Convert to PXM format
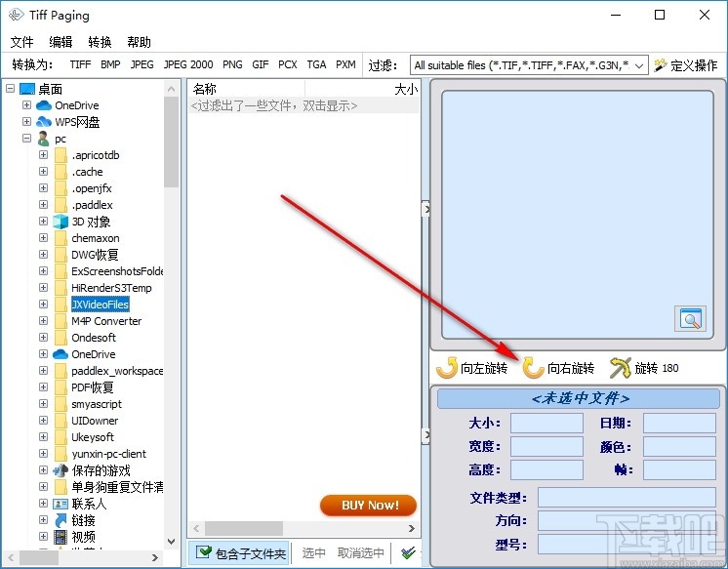Viewport: 728px width, 569px height. tap(345, 64)
